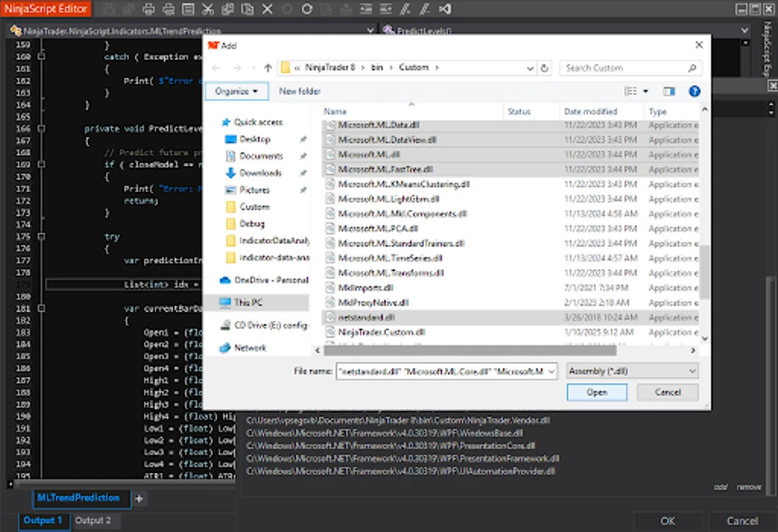The image size is (778, 532).
Task: Collapse the if block at line 169
Action: tap(42, 164)
